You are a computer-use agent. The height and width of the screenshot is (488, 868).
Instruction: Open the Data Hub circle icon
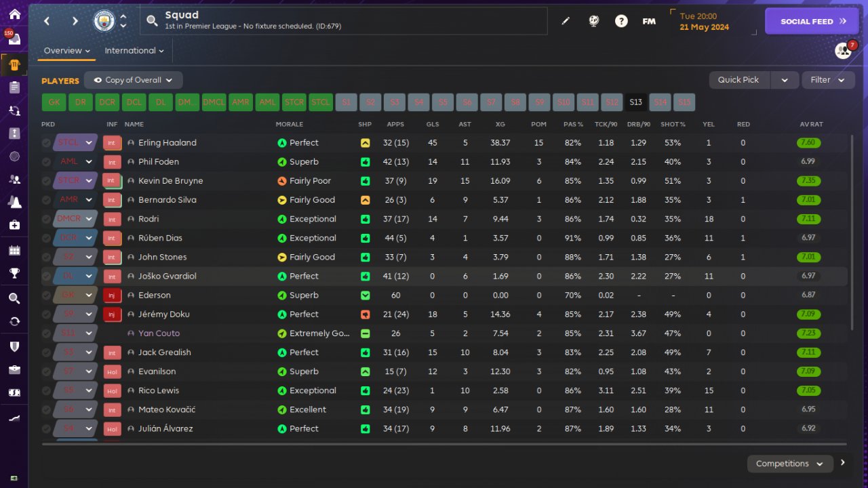coord(14,157)
